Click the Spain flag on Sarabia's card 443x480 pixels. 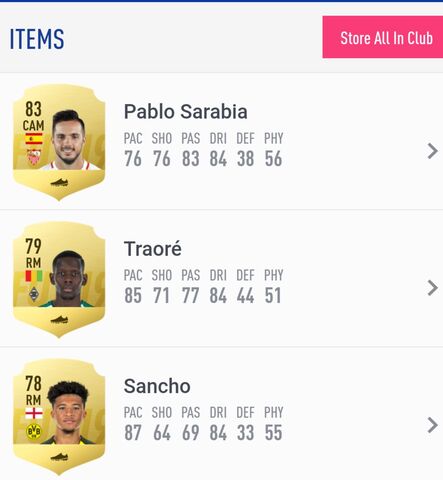(x=34, y=139)
